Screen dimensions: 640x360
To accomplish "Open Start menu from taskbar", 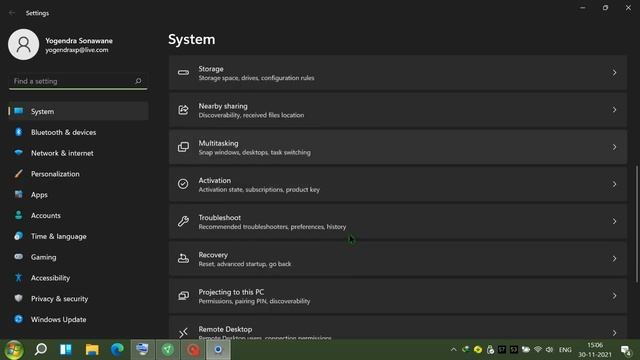I will pyautogui.click(x=14, y=349).
